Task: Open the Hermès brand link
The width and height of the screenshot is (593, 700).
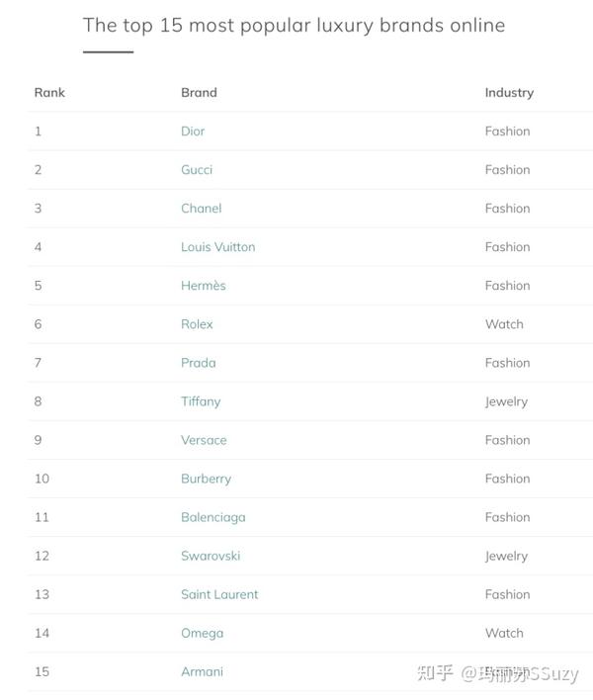Action: (x=203, y=286)
